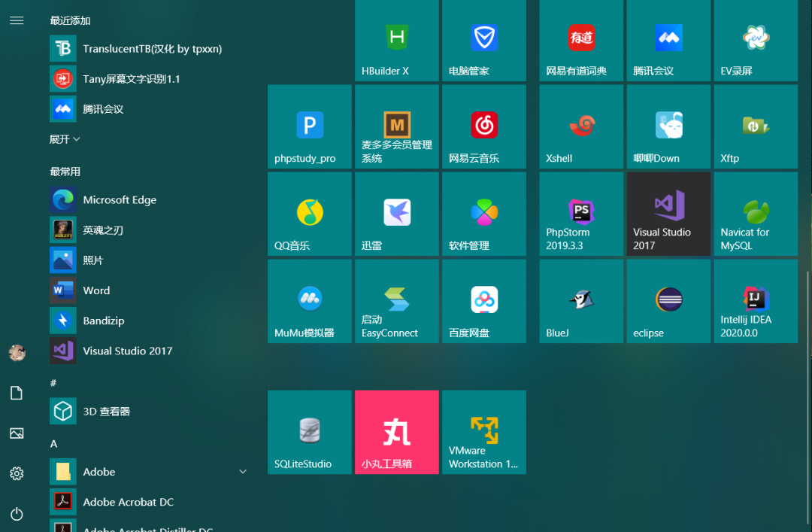Launch Word from most used list
812x532 pixels.
[x=150, y=290]
